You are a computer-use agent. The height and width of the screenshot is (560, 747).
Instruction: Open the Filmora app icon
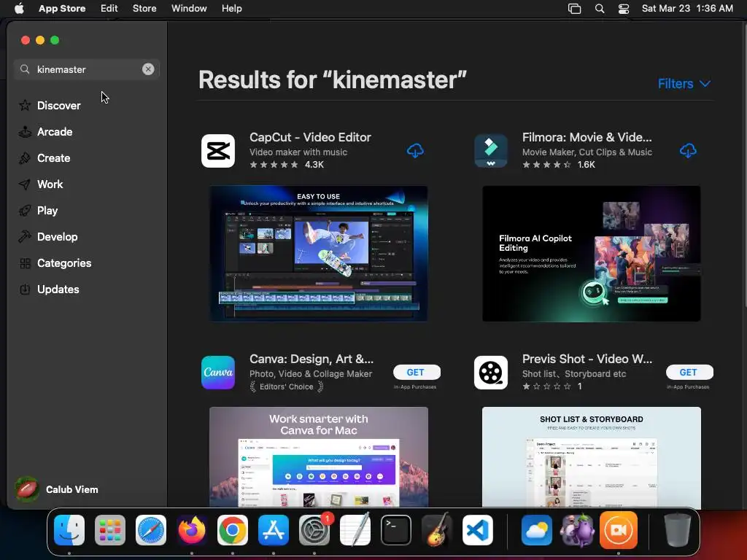pos(491,151)
